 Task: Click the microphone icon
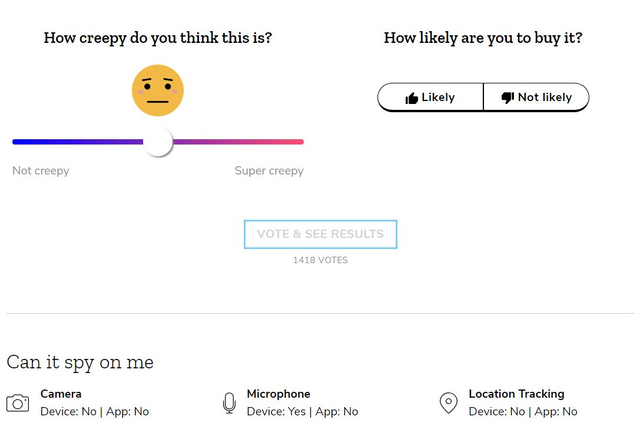[x=229, y=403]
